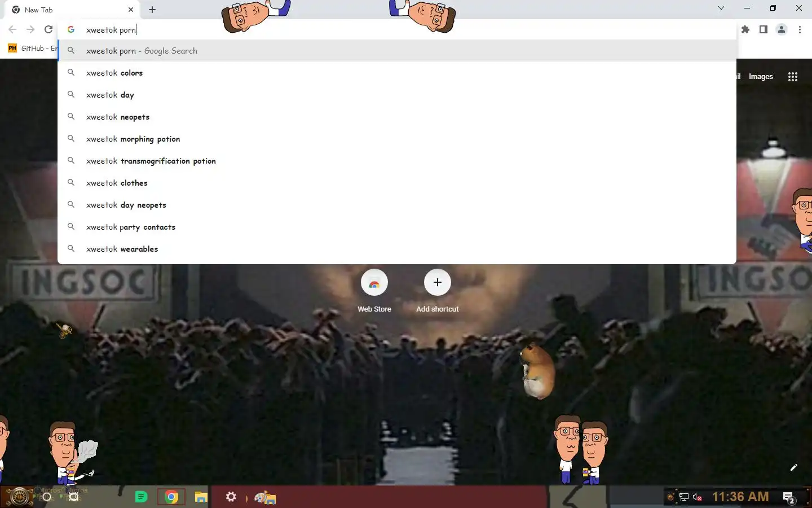Click the Google icon inside the address bar
The width and height of the screenshot is (812, 508).
(71, 29)
